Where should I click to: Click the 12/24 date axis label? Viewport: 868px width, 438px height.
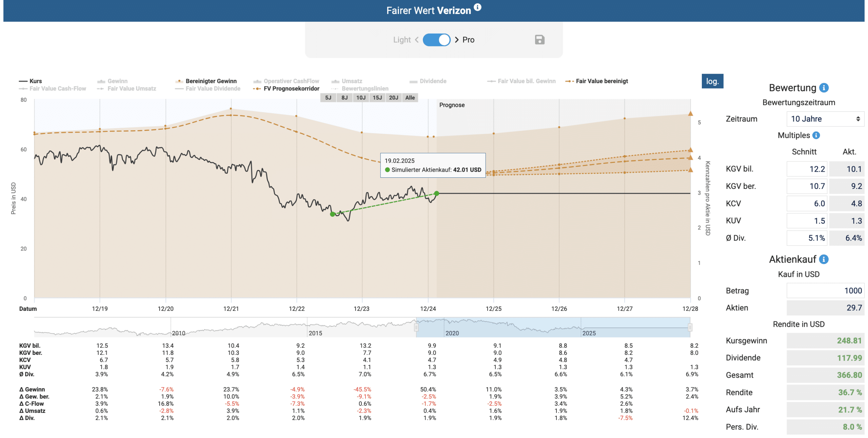(x=428, y=309)
